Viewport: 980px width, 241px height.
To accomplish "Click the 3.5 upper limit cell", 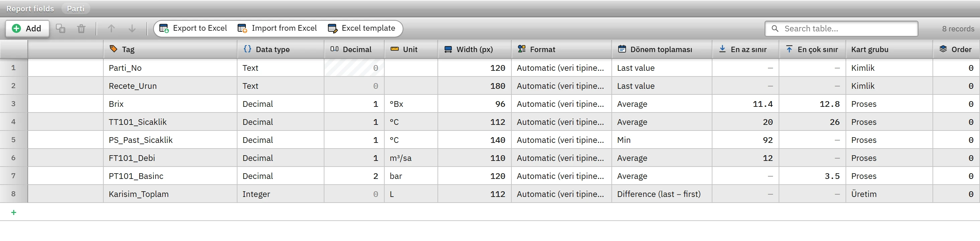I will coord(813,176).
